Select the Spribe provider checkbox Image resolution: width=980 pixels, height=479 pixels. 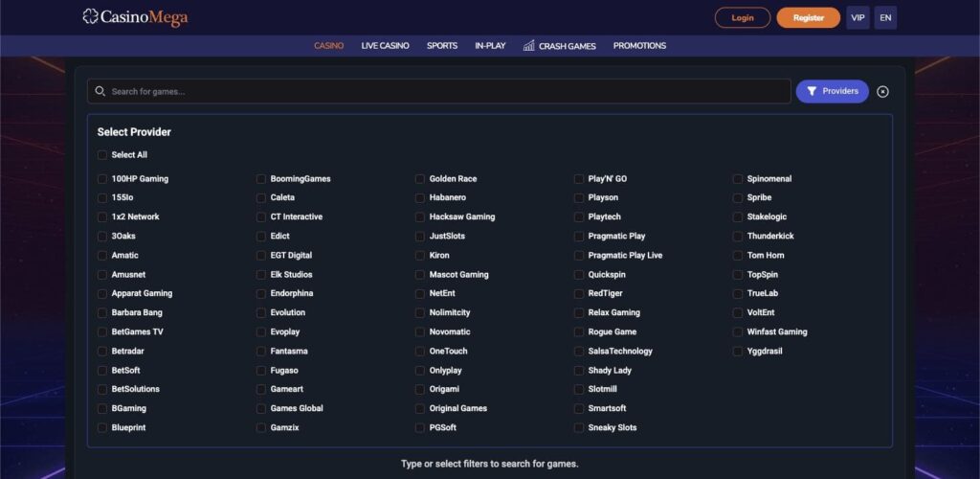click(x=738, y=198)
